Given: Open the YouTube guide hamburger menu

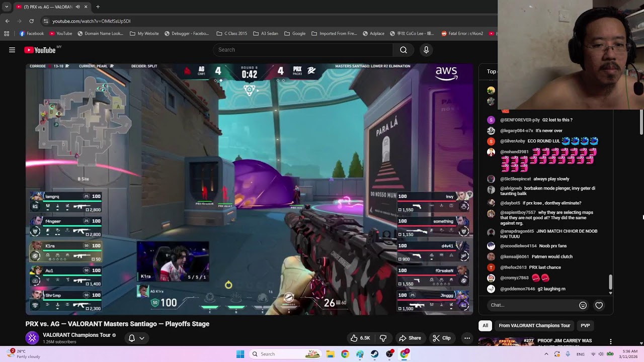Looking at the screenshot, I should pos(12,50).
